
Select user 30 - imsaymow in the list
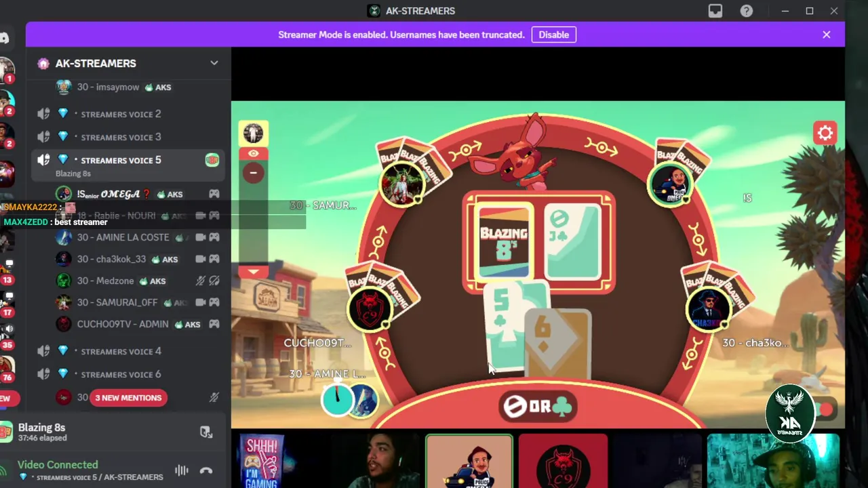click(x=108, y=87)
